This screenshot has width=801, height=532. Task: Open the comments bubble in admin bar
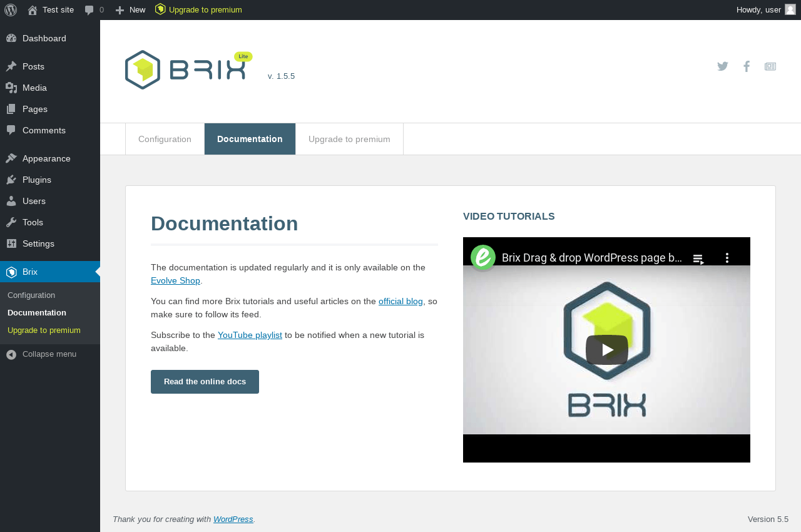(x=89, y=10)
